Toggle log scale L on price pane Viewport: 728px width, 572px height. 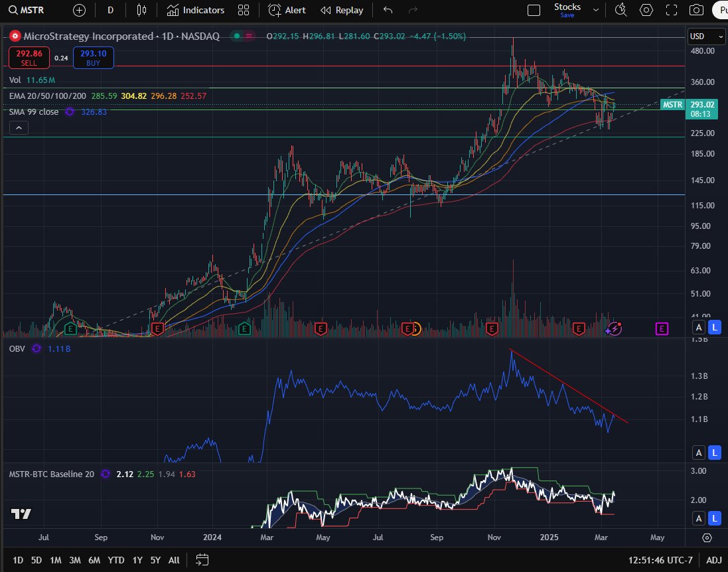pos(715,327)
